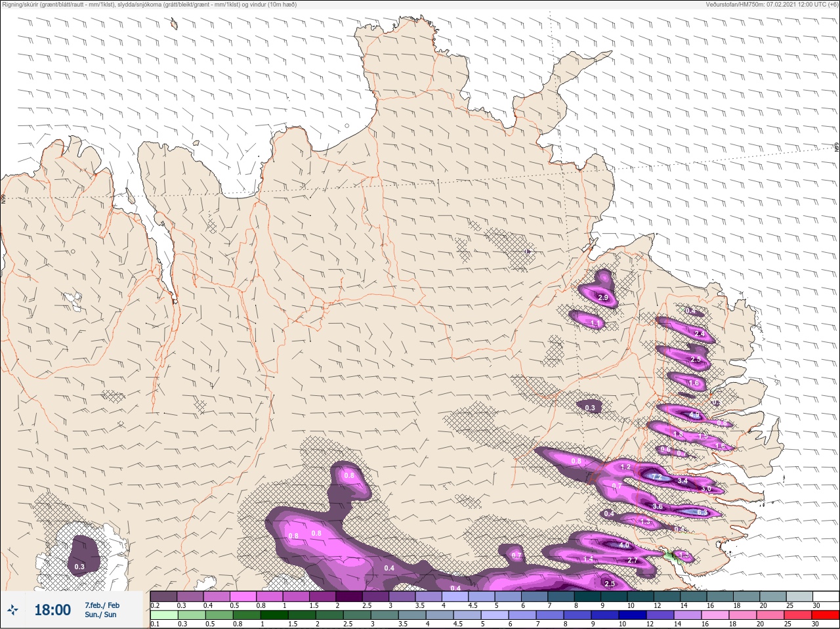Pick upper scale swatch between 25 and 30
The width and height of the screenshot is (840, 629).
[799, 596]
